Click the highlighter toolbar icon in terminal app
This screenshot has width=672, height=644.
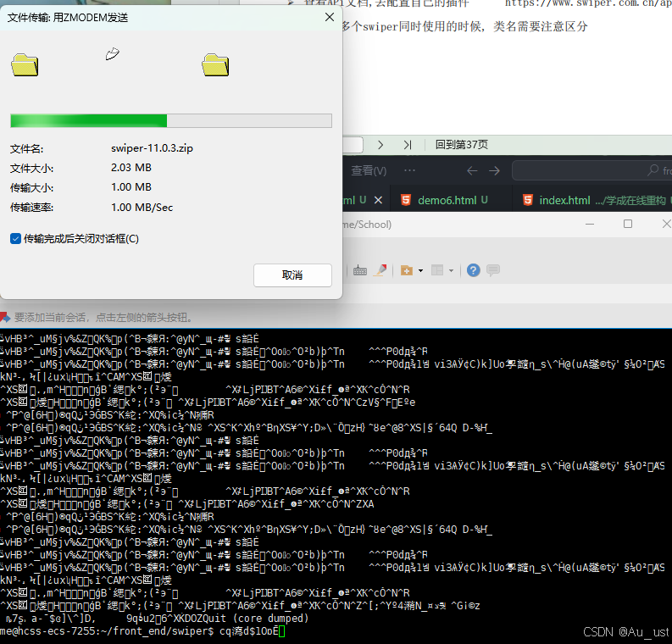(380, 270)
